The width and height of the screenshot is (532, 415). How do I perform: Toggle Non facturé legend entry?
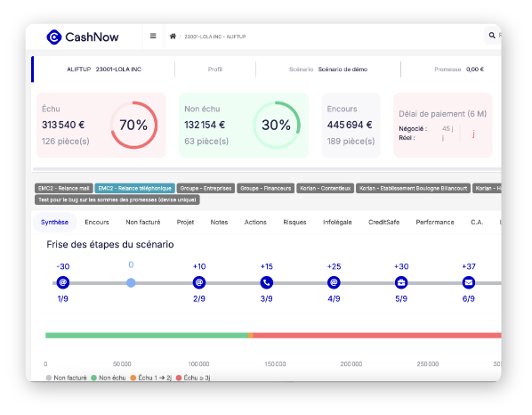(x=67, y=378)
